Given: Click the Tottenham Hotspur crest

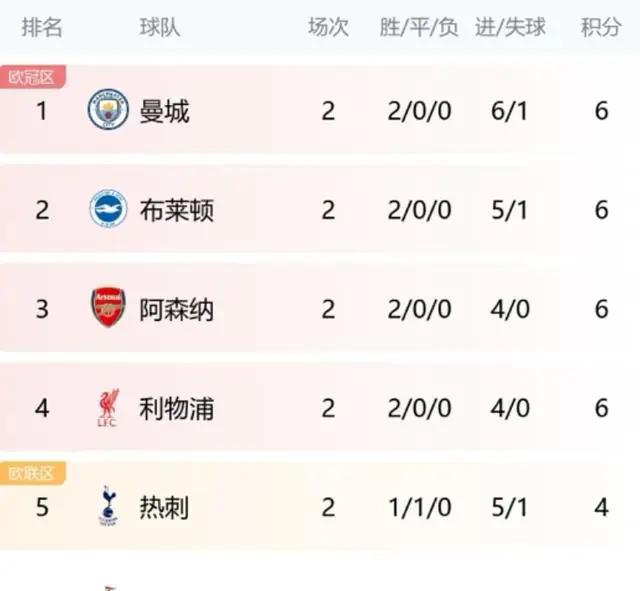Looking at the screenshot, I should click(x=109, y=506).
